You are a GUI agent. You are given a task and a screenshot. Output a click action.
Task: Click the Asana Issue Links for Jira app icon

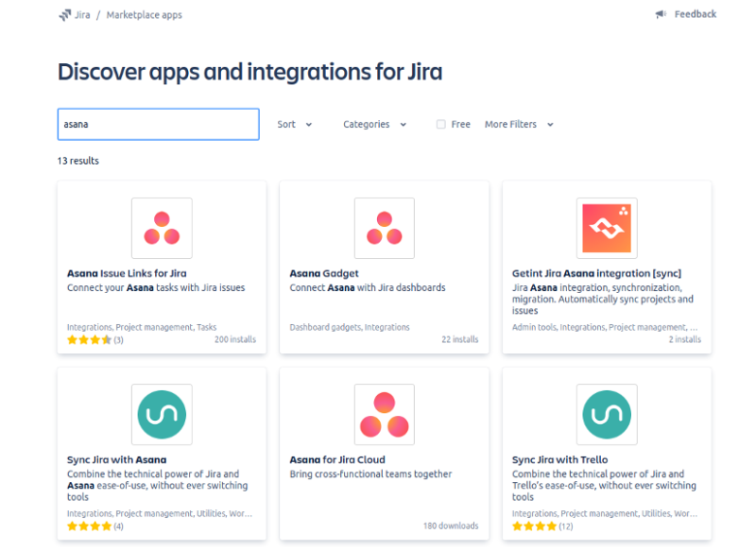point(162,228)
